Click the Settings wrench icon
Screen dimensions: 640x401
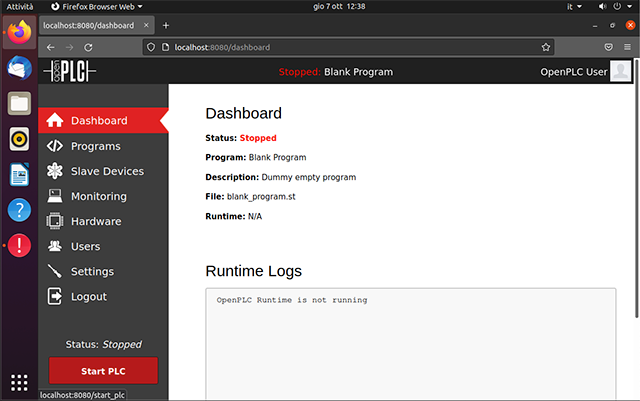tap(55, 271)
